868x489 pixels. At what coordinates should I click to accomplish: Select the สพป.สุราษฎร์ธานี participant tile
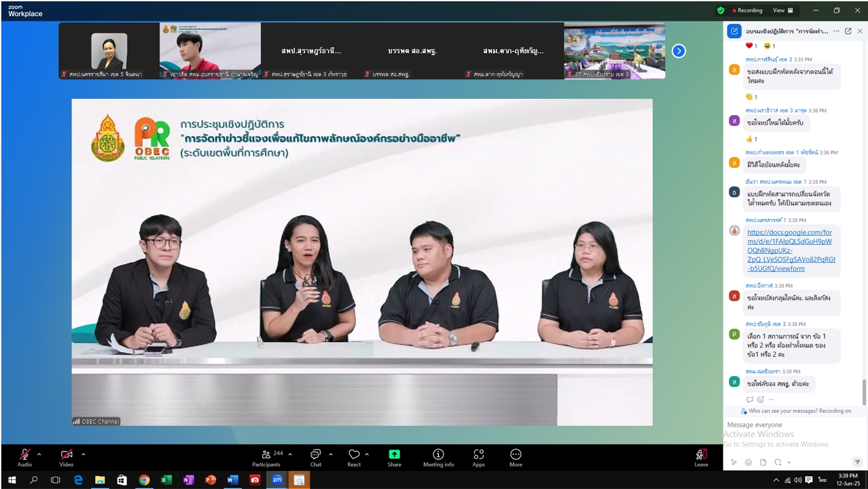[x=311, y=51]
